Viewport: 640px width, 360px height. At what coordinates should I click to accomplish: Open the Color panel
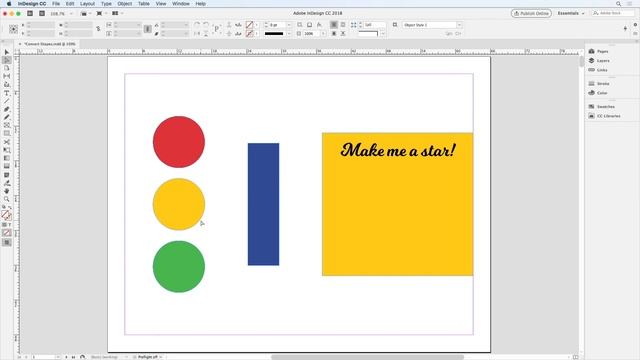pos(598,93)
